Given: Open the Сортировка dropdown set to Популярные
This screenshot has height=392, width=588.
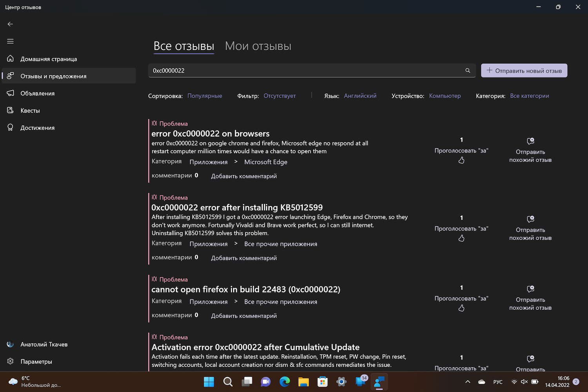Looking at the screenshot, I should tap(205, 96).
